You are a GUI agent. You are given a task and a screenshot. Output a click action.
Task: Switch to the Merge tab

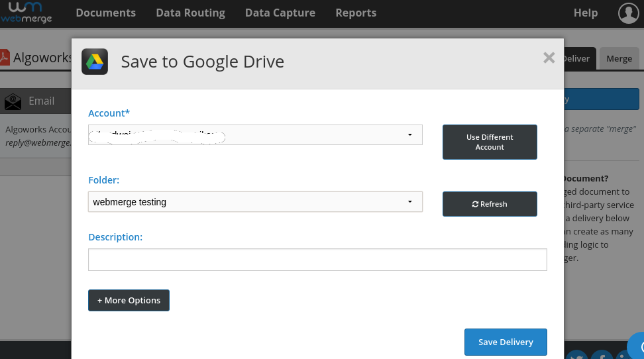pos(619,58)
